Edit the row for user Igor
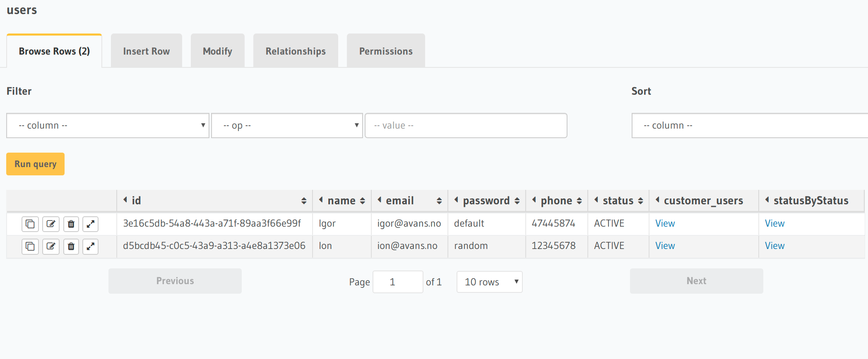Screen dimensions: 868x359 pyautogui.click(x=50, y=224)
